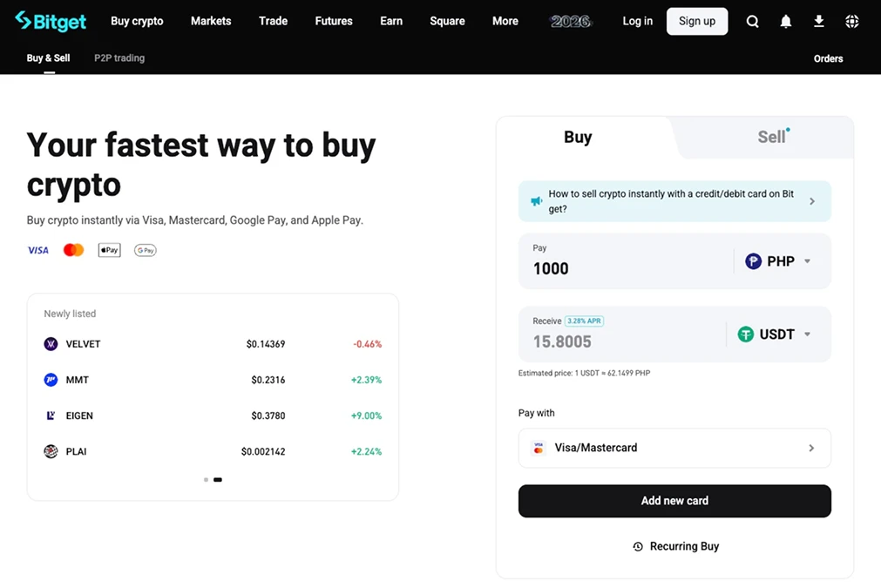The height and width of the screenshot is (588, 881).
Task: Open the Markets menu
Action: [x=211, y=21]
